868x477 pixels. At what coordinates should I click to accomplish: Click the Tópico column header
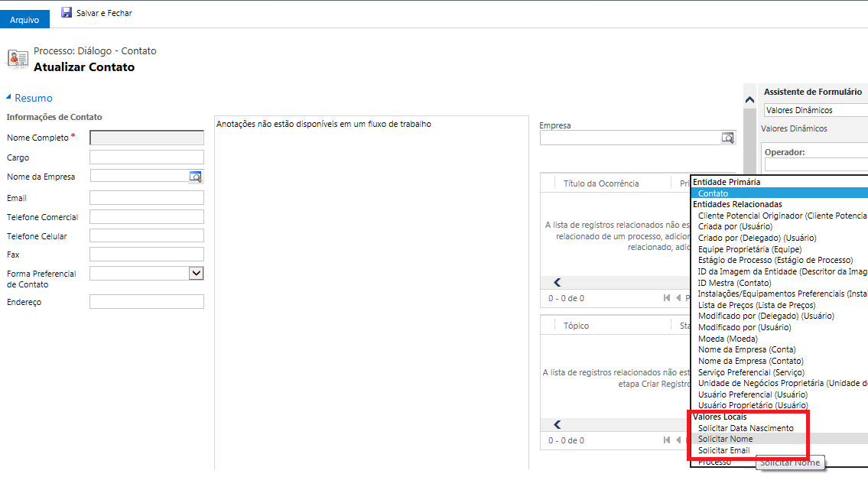click(x=576, y=326)
